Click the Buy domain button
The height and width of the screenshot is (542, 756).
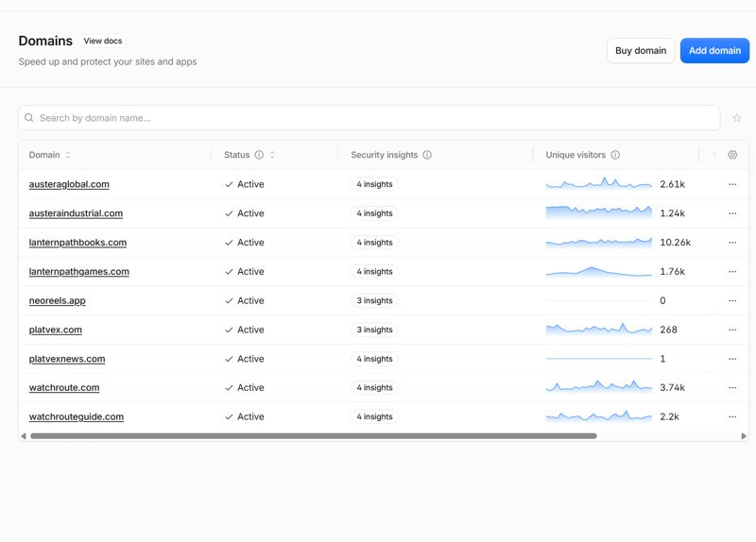coord(641,51)
